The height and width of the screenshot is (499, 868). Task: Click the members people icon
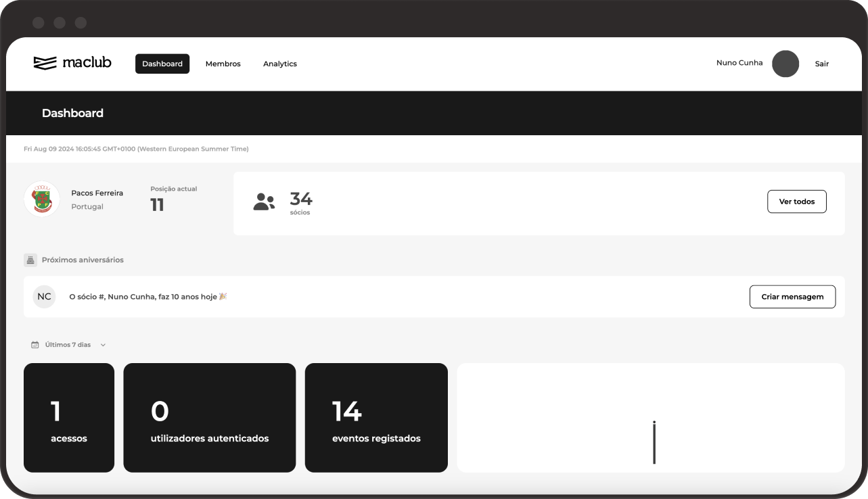(264, 201)
